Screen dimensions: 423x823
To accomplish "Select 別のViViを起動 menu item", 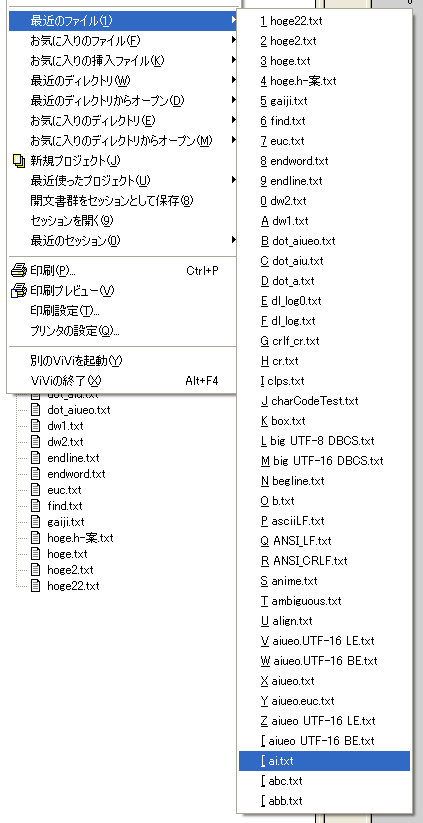I will pos(122,361).
